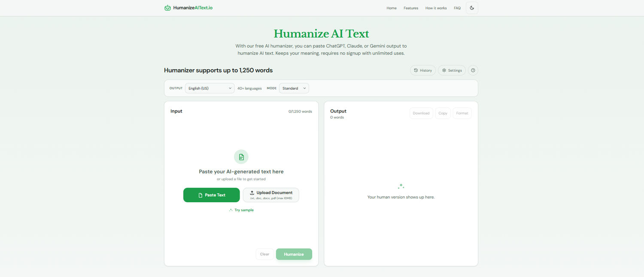Click "Your human version shows up here." text
644x277 pixels.
pyautogui.click(x=401, y=197)
